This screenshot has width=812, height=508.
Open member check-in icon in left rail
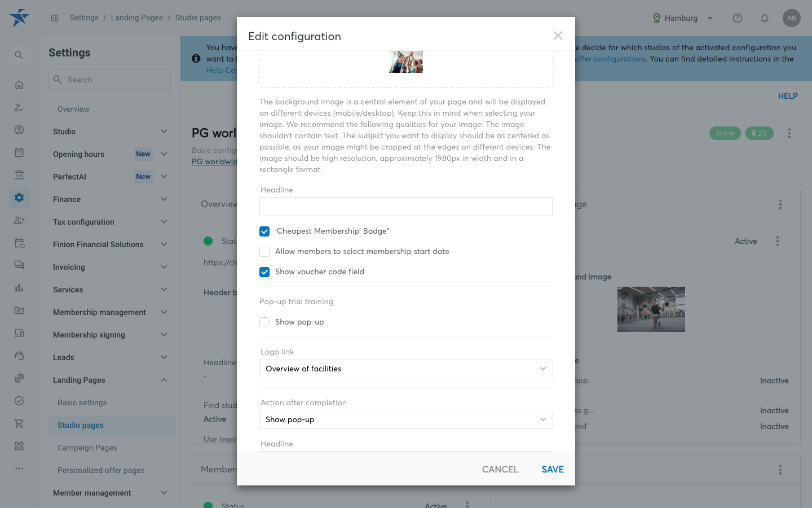pyautogui.click(x=19, y=107)
